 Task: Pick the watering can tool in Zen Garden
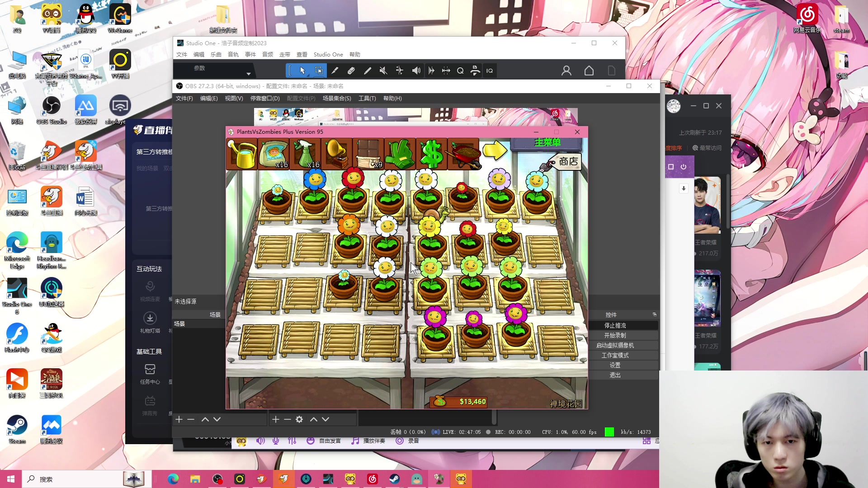tap(242, 154)
